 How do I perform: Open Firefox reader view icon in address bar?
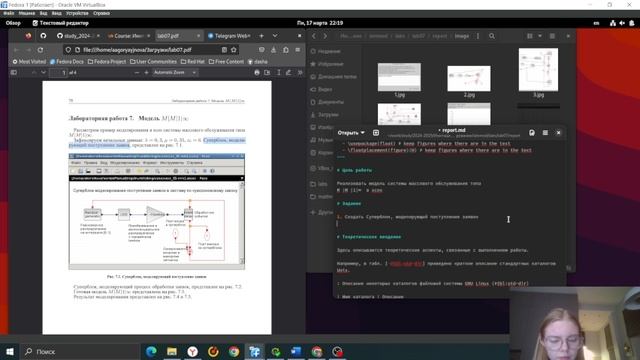[x=224, y=50]
